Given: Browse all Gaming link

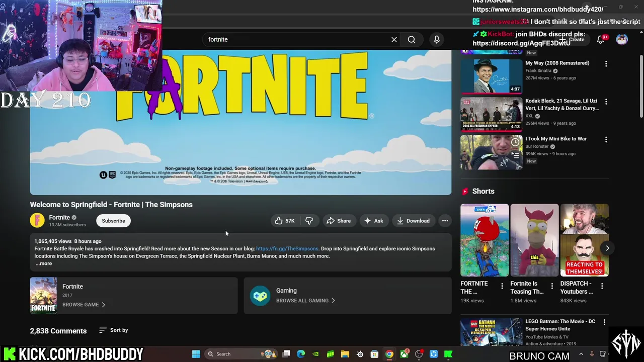Looking at the screenshot, I should [x=305, y=301].
